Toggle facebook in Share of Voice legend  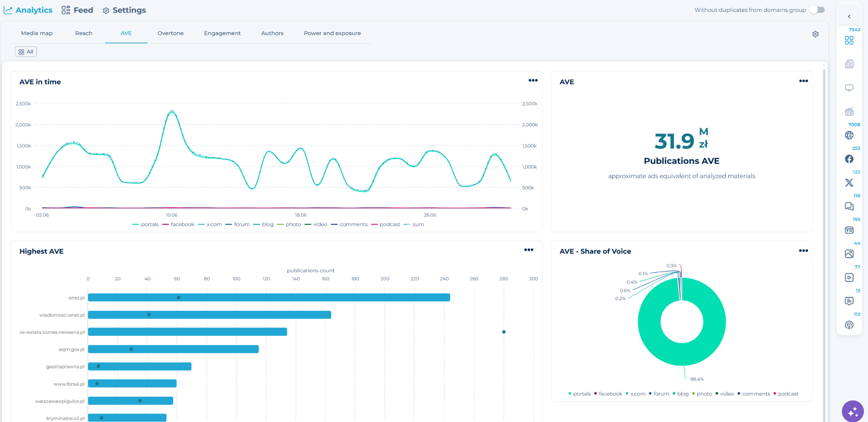click(608, 394)
